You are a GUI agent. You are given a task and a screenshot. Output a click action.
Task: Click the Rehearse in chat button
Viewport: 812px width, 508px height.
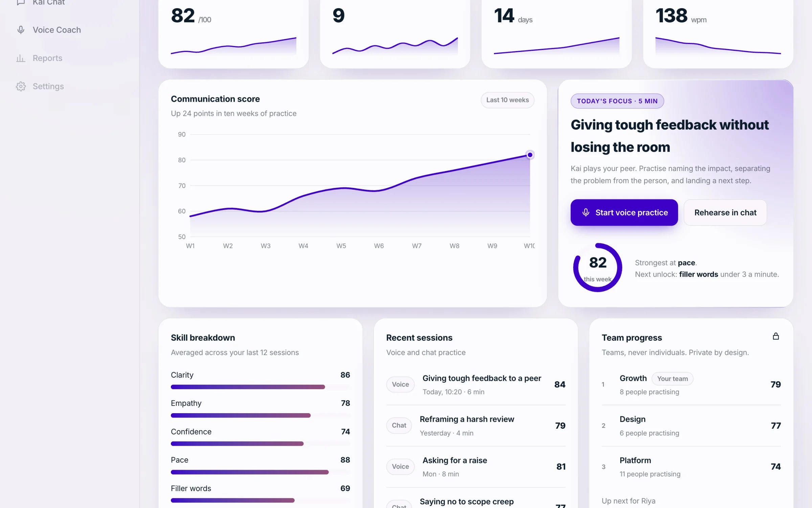pos(725,212)
